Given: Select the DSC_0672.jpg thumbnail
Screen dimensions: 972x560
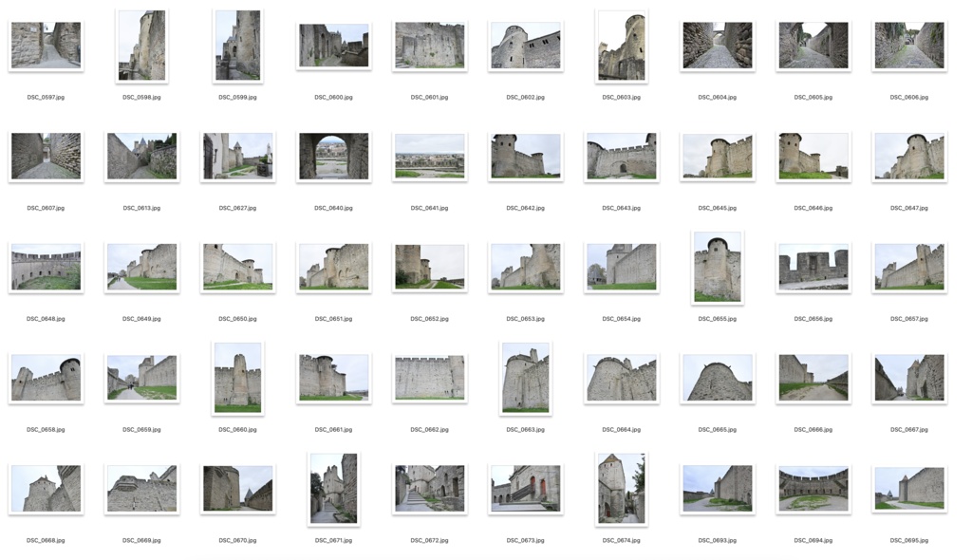Looking at the screenshot, I should pyautogui.click(x=430, y=489).
